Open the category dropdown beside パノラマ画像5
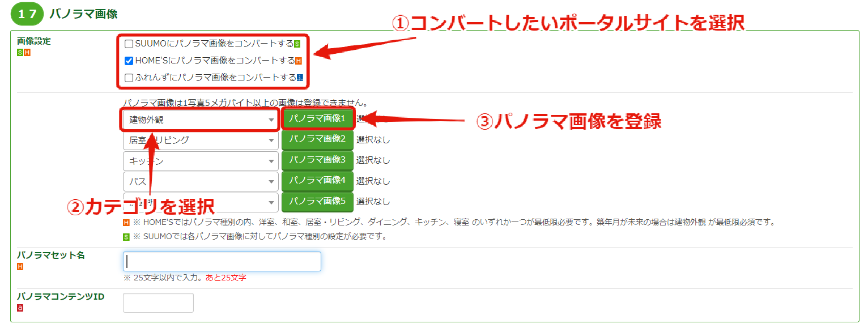The width and height of the screenshot is (868, 328). (201, 202)
